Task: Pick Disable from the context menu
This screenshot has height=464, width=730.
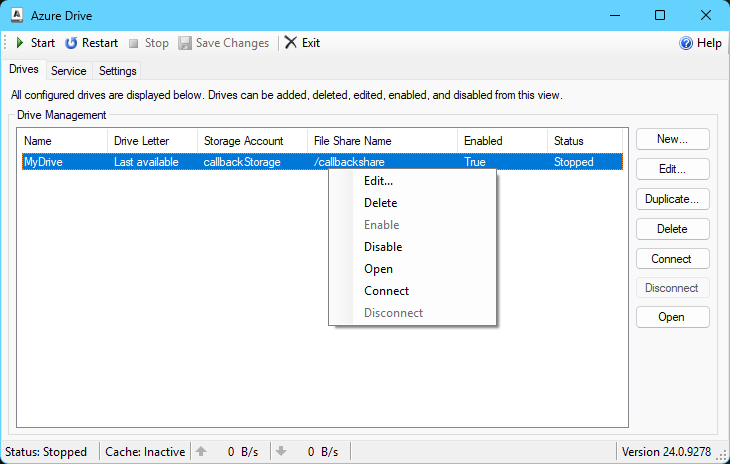Action: point(383,247)
